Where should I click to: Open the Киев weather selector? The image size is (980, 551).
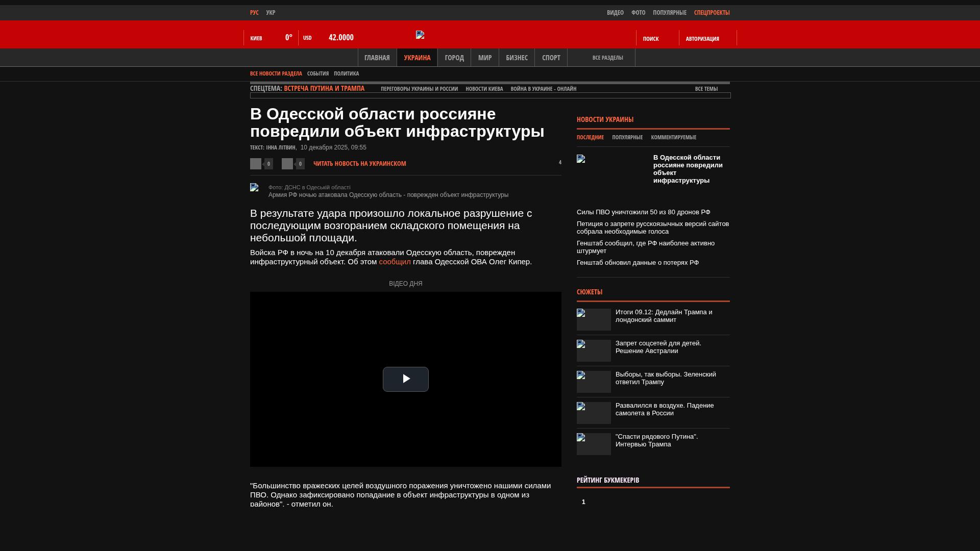256,38
